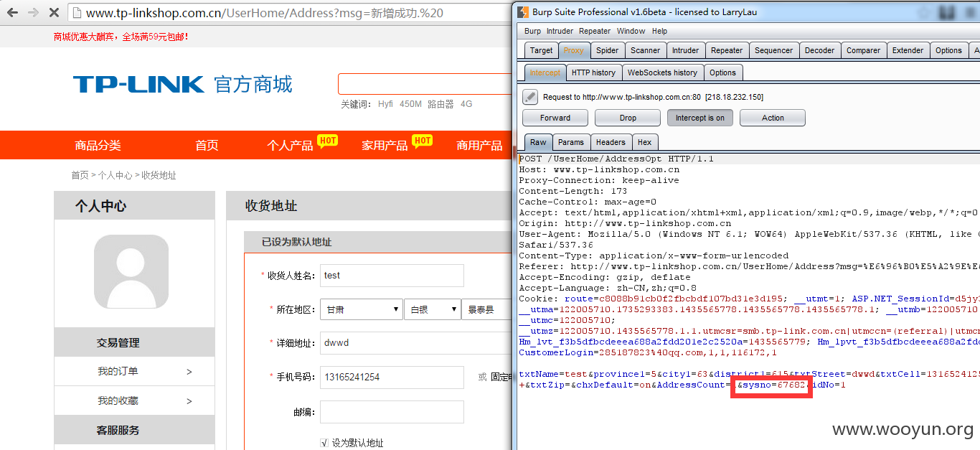Show the Raw request view

[x=538, y=142]
